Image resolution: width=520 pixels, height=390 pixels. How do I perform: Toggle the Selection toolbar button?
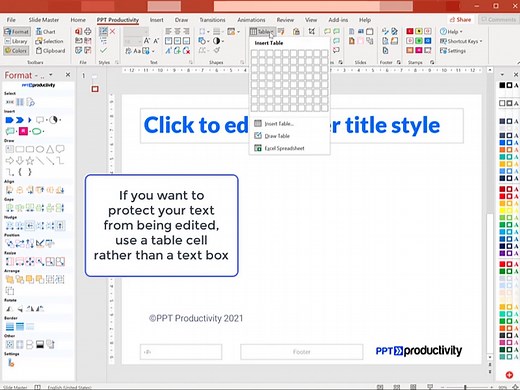click(49, 41)
